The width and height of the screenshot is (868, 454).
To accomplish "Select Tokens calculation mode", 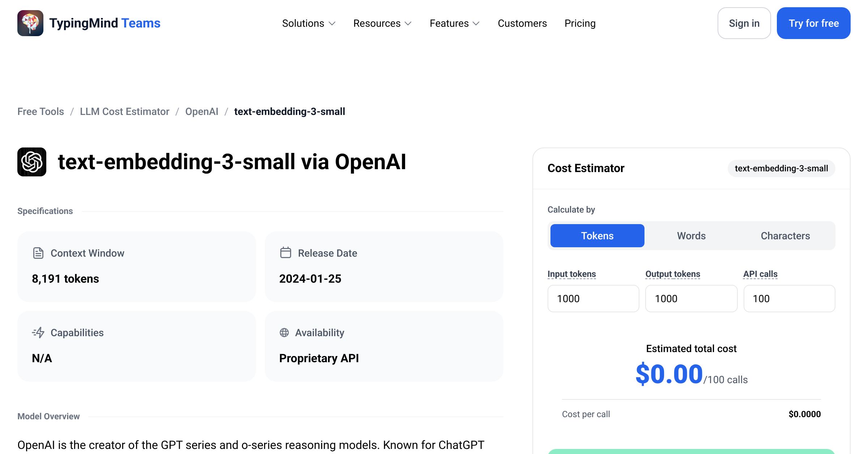I will point(597,236).
